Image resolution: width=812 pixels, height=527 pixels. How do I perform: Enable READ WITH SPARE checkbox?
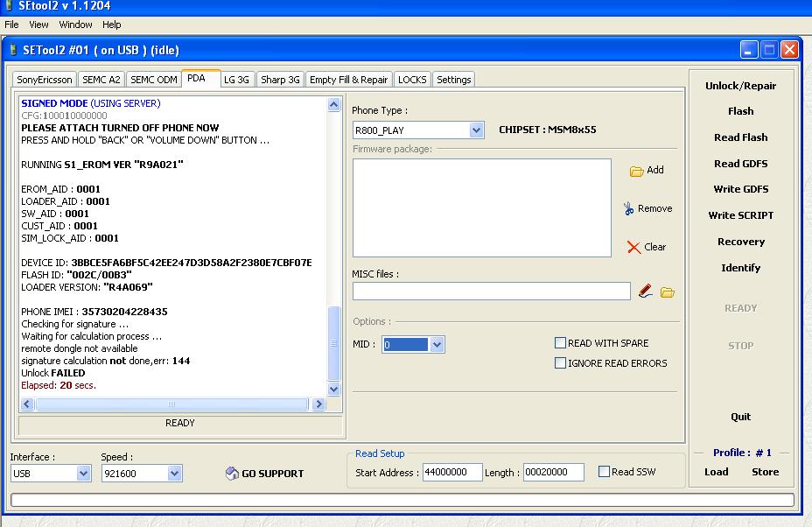coord(560,343)
